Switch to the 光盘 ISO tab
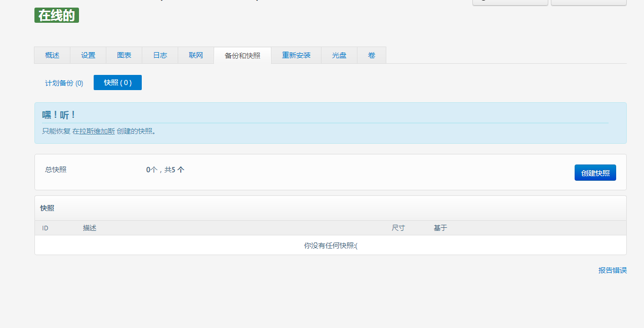The height and width of the screenshot is (328, 644). click(x=339, y=55)
